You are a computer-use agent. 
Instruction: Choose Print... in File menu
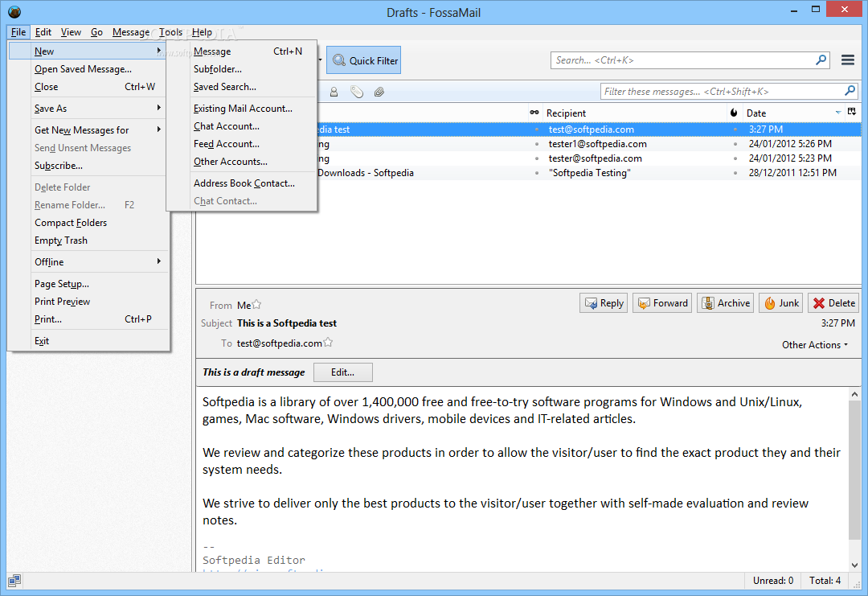point(88,319)
